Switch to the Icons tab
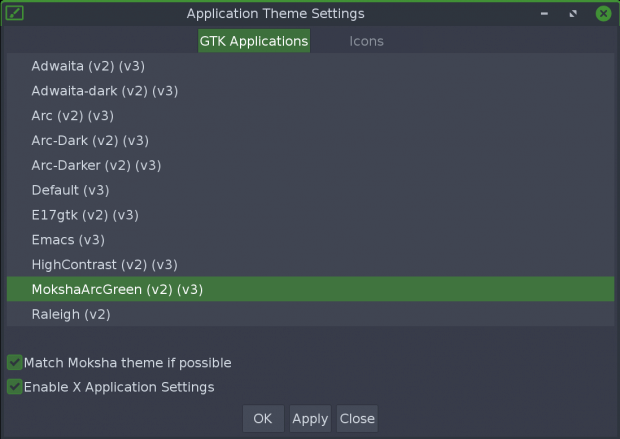Viewport: 620px width, 439px height. (x=366, y=41)
